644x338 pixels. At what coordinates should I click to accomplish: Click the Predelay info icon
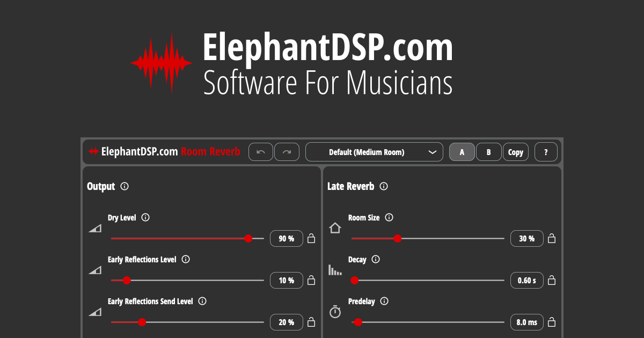384,301
